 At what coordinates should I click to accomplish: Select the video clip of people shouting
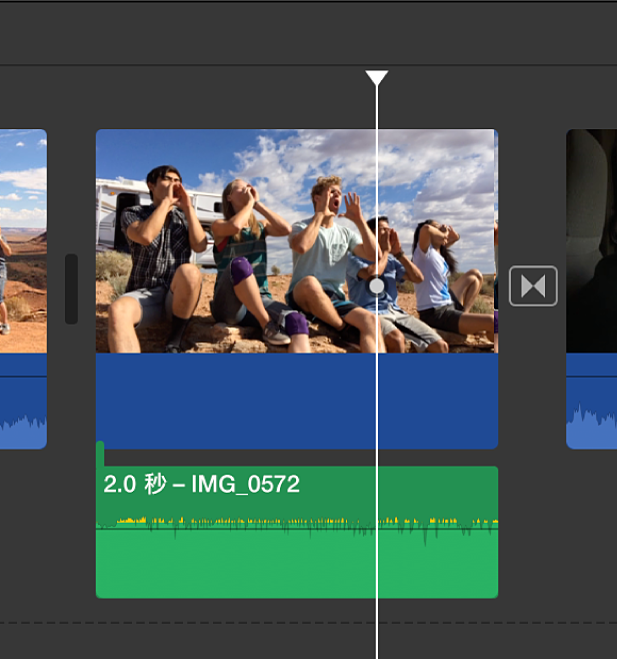click(x=297, y=241)
